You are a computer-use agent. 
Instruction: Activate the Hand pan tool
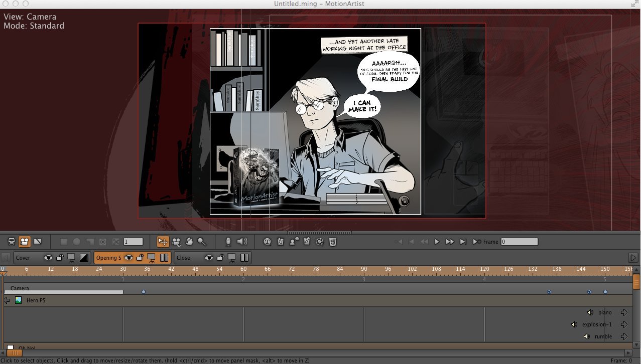[x=190, y=242]
